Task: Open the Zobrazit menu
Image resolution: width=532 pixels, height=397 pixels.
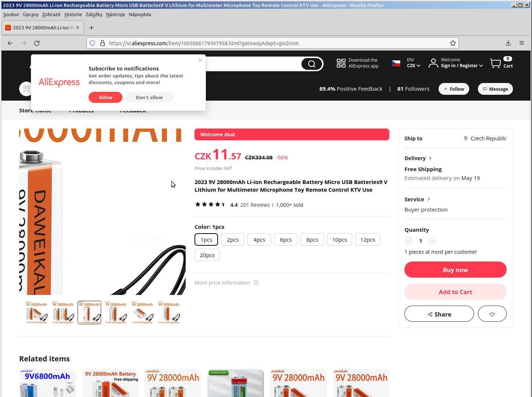Action: click(51, 14)
